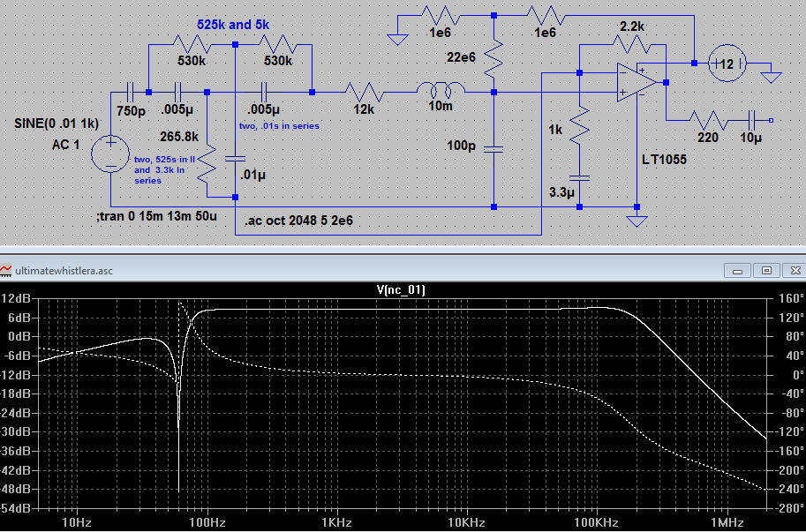Viewport: 806px width, 532px height.
Task: Click the ground symbol beside the 12V source
Action: click(x=771, y=77)
